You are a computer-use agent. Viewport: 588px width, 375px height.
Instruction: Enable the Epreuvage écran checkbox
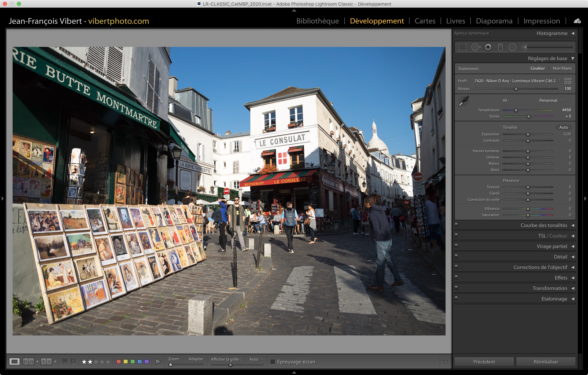click(273, 362)
